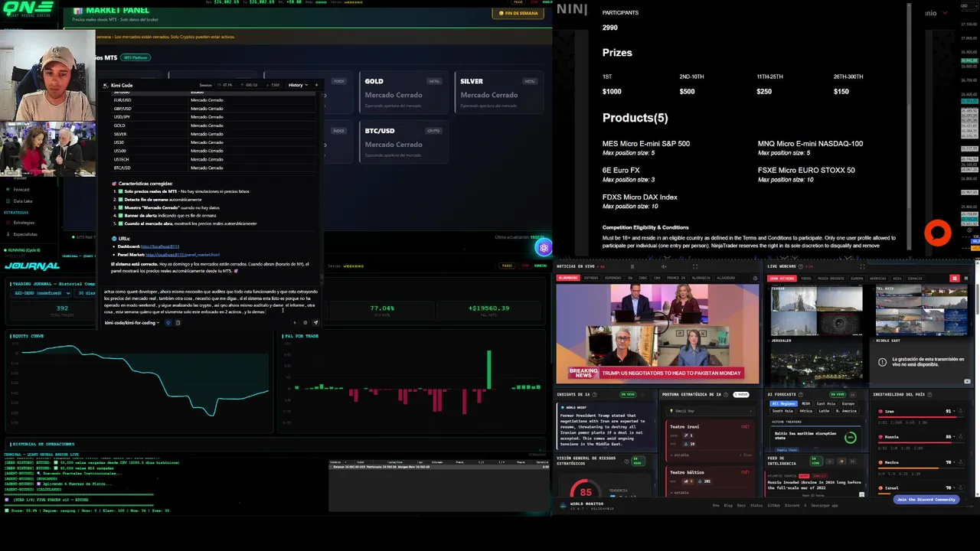Click the Live Webcams help icon
The height and width of the screenshot is (551, 980).
(x=800, y=266)
